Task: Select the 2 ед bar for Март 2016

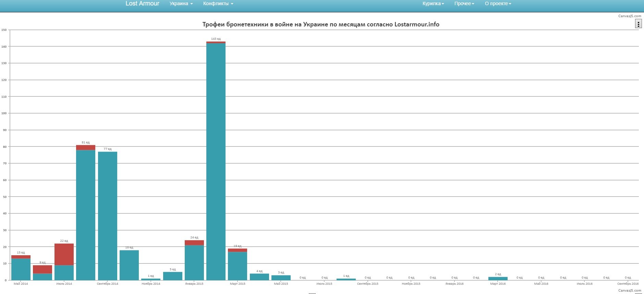Action: [498, 279]
